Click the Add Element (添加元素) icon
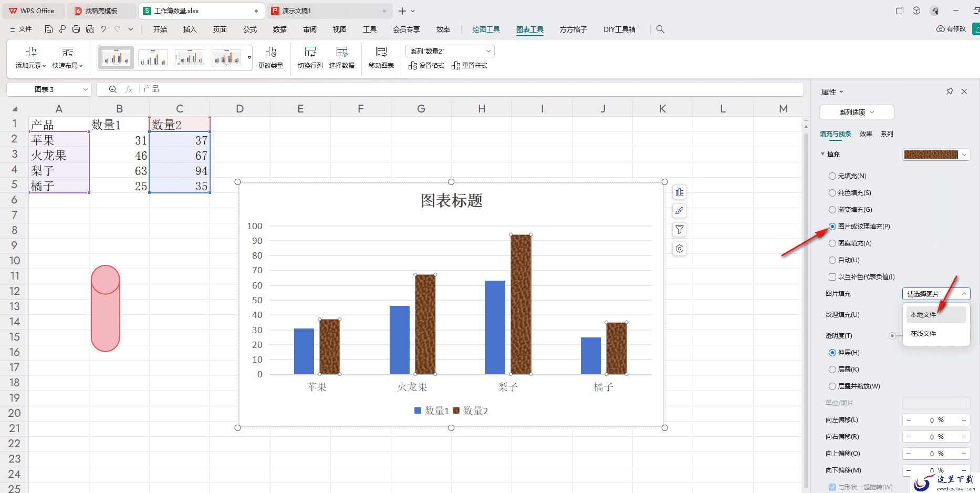Viewport: 980px width, 493px height. click(x=30, y=52)
